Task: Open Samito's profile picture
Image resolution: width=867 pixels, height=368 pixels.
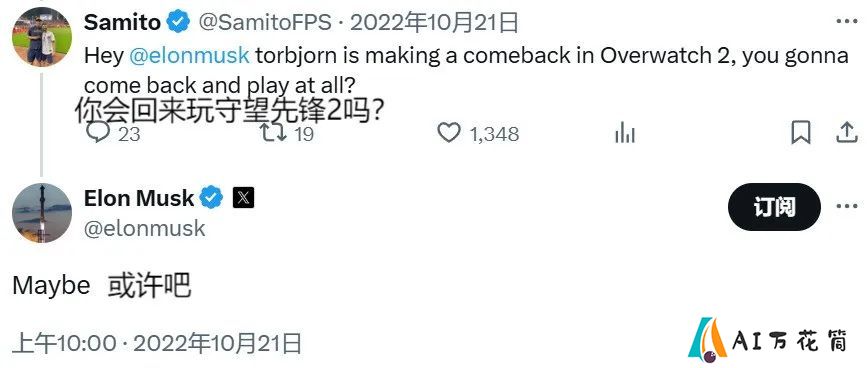Action: coord(42,37)
